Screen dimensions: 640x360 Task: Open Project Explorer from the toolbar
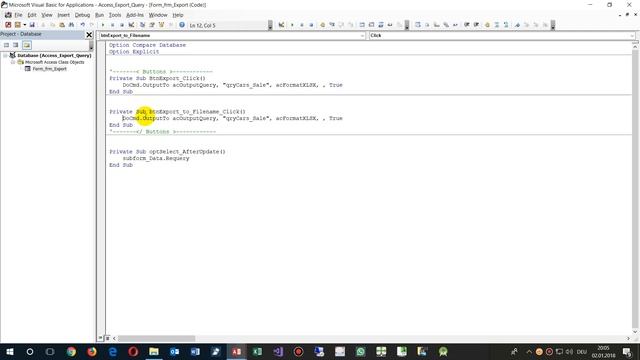point(142,25)
